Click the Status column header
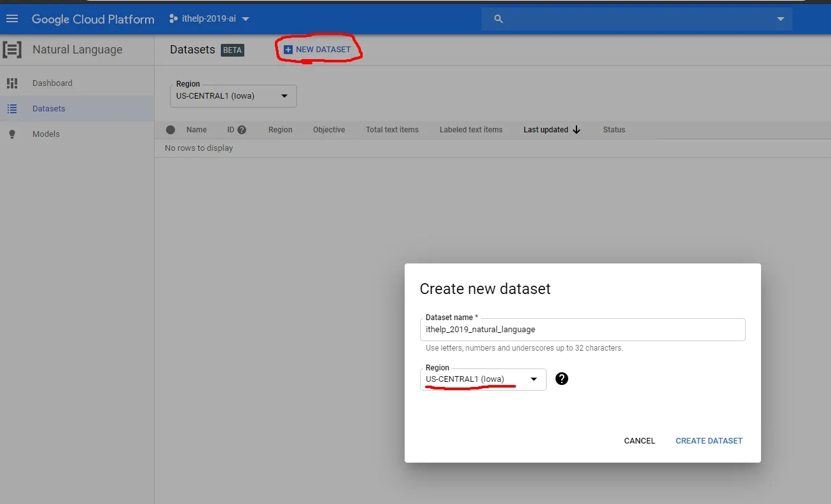Viewport: 831px width, 504px height. point(614,130)
